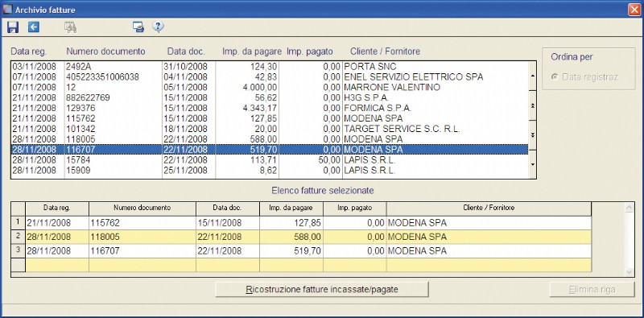Screen dimensions: 644x318
Task: Select row header 2 in selected invoices
Action: [x=18, y=237]
